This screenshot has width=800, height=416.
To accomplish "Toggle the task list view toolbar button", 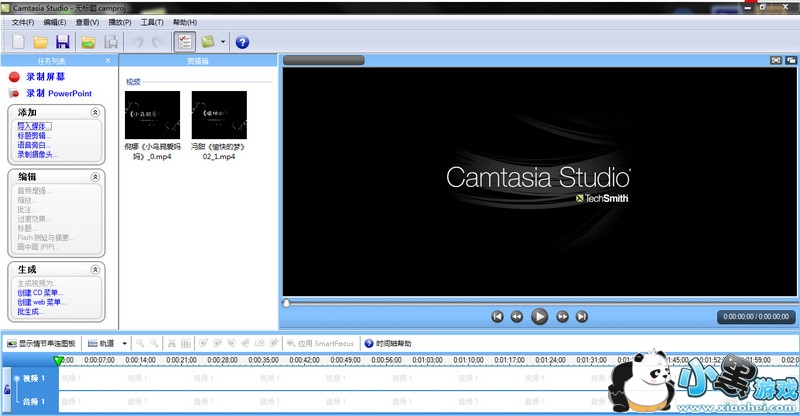I will [184, 42].
